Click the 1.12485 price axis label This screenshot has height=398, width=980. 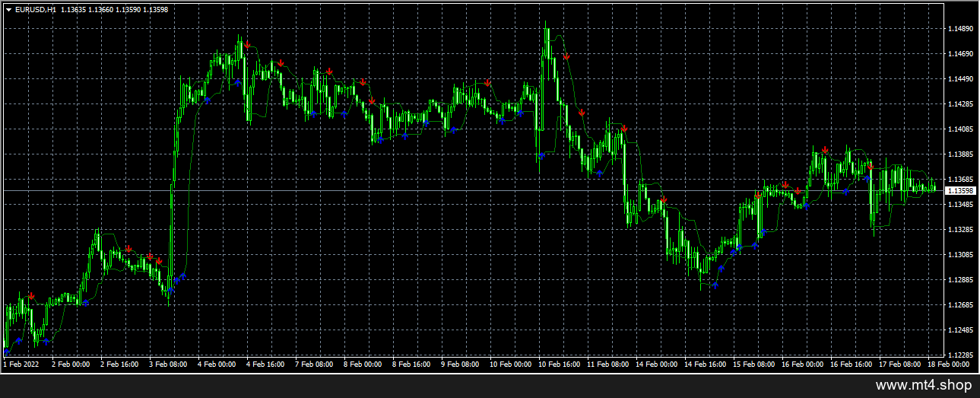click(962, 330)
